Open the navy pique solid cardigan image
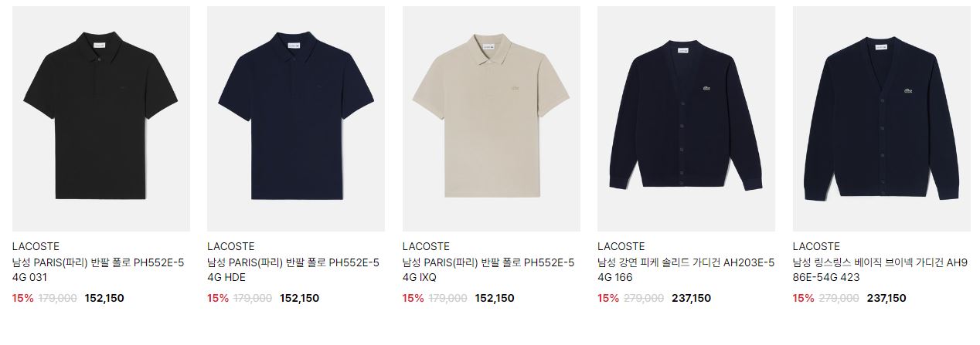980x345 pixels. pyautogui.click(x=686, y=119)
